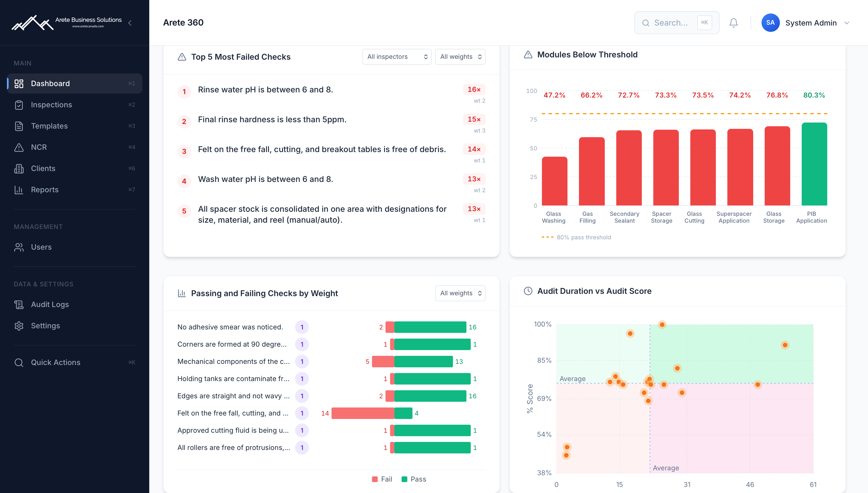868x493 pixels.
Task: Click the green PIB Application bar
Action: pyautogui.click(x=814, y=164)
